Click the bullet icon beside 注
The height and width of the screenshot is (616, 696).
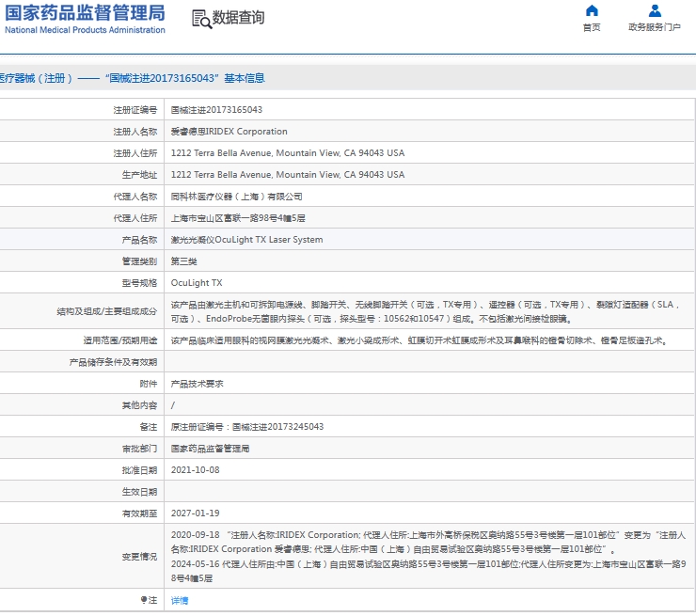[144, 600]
